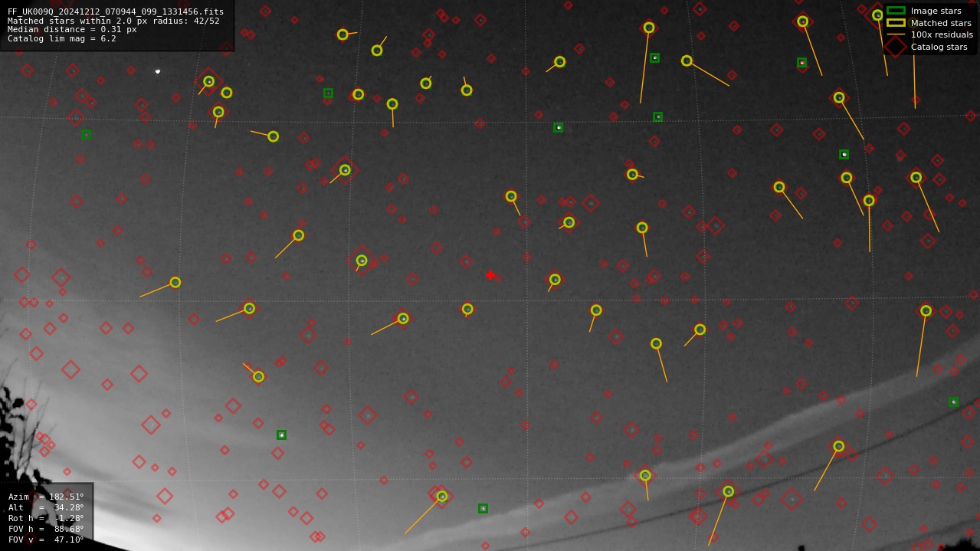This screenshot has height=551, width=980.
Task: Click the red diamond Catalog stars legend marker
Action: (896, 47)
